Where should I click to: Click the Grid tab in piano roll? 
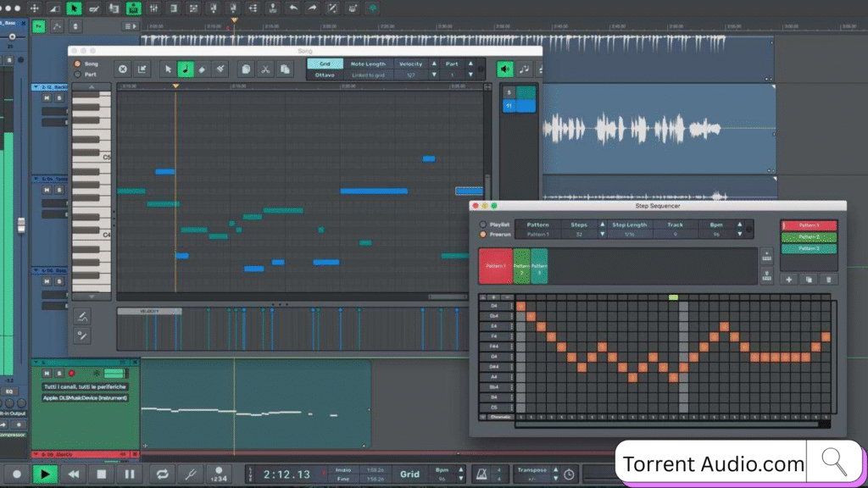tap(325, 64)
